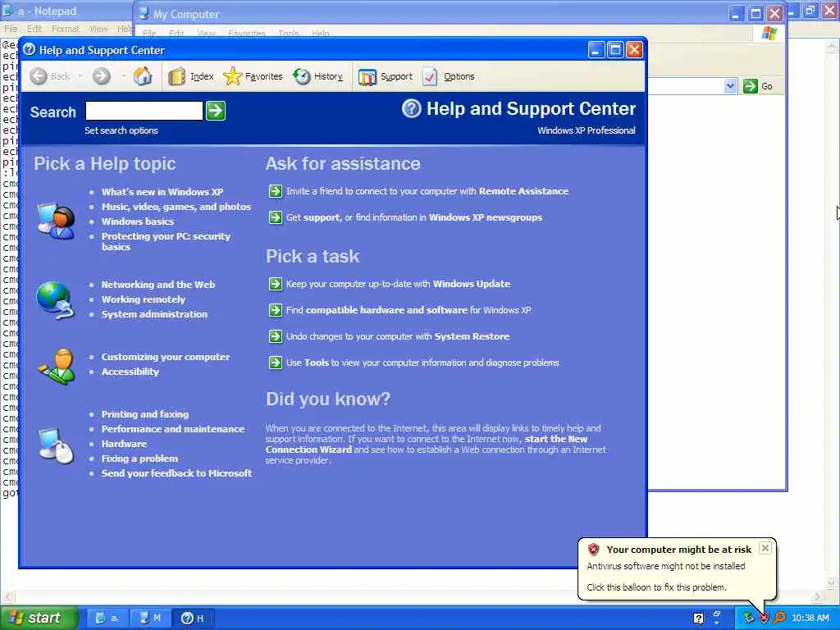Show History in Help and Support Center

pyautogui.click(x=318, y=76)
